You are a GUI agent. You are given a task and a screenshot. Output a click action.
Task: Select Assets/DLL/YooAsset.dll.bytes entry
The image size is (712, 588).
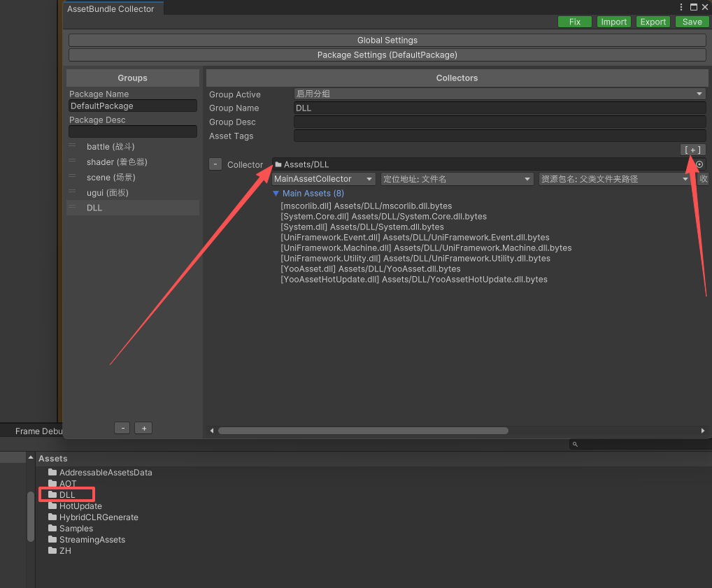point(371,268)
